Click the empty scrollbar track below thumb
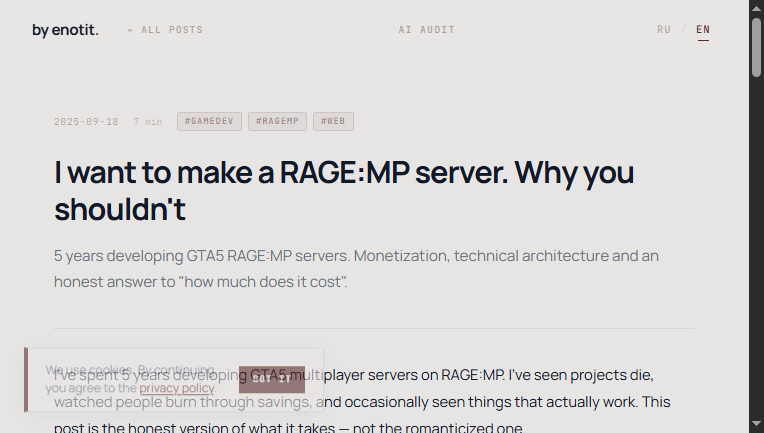The image size is (764, 433). (756, 250)
